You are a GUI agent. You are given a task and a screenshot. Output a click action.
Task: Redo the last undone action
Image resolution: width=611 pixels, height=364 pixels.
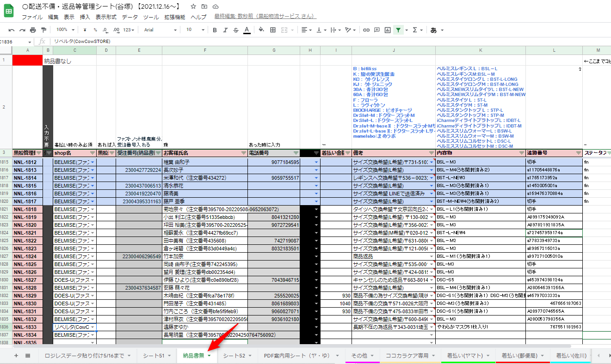22,30
